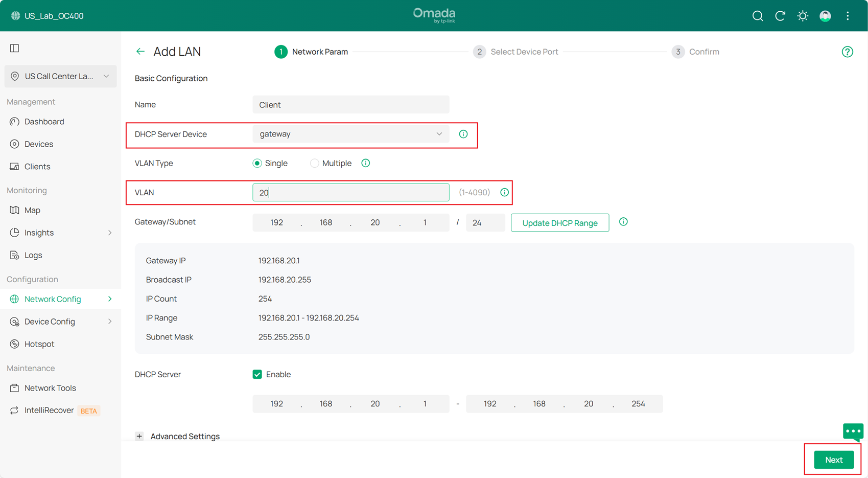The width and height of the screenshot is (868, 478).
Task: Enable the DHCP Server checkbox
Action: tap(257, 374)
